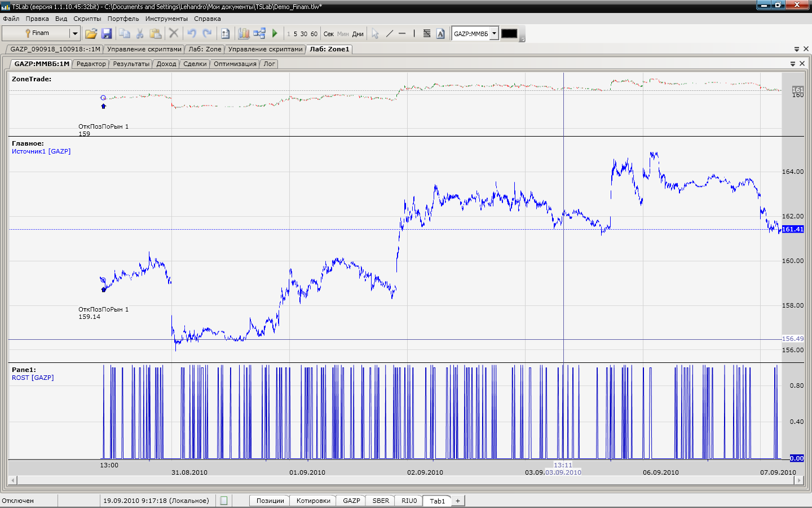Select the text label tool icon
This screenshot has width=812, height=508.
[440, 34]
